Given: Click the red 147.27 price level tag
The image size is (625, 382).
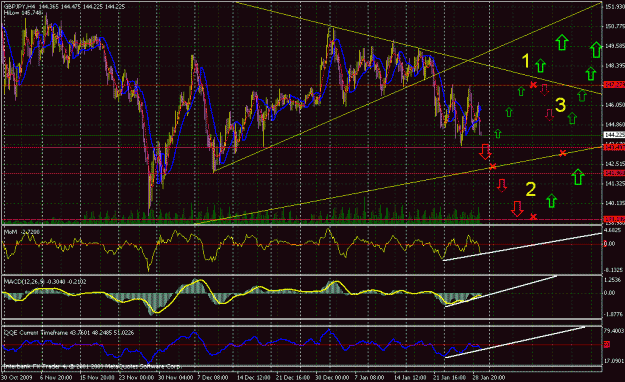Looking at the screenshot, I should point(615,85).
